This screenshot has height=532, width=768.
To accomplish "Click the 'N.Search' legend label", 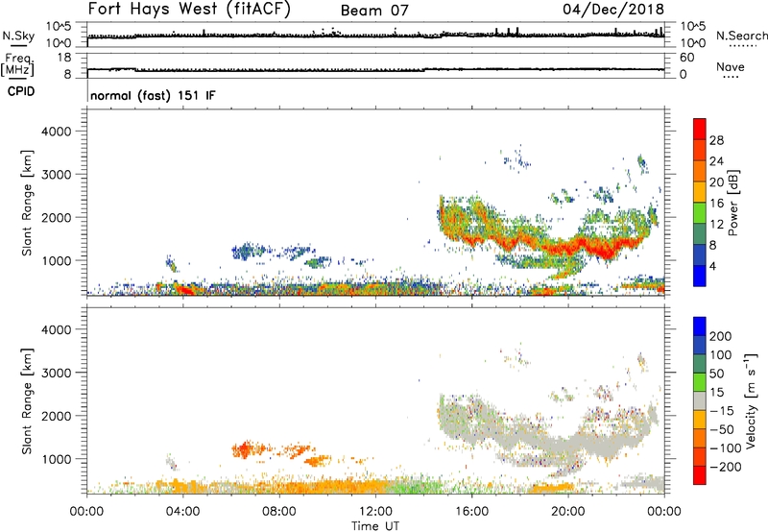I will tap(741, 36).
